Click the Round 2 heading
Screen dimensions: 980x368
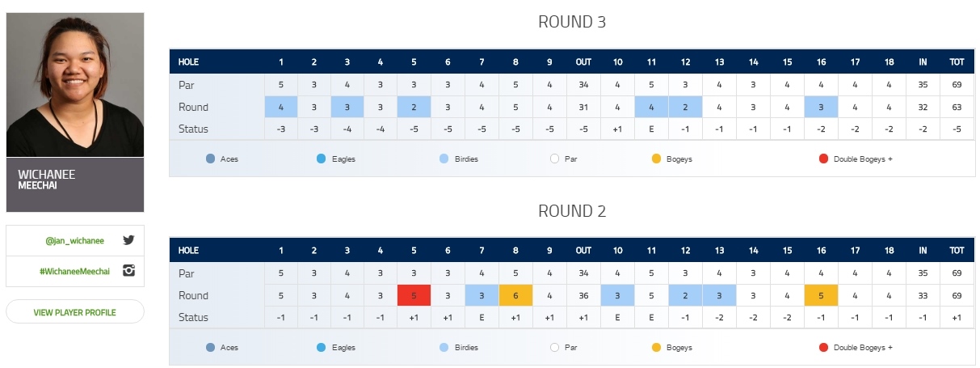point(572,212)
